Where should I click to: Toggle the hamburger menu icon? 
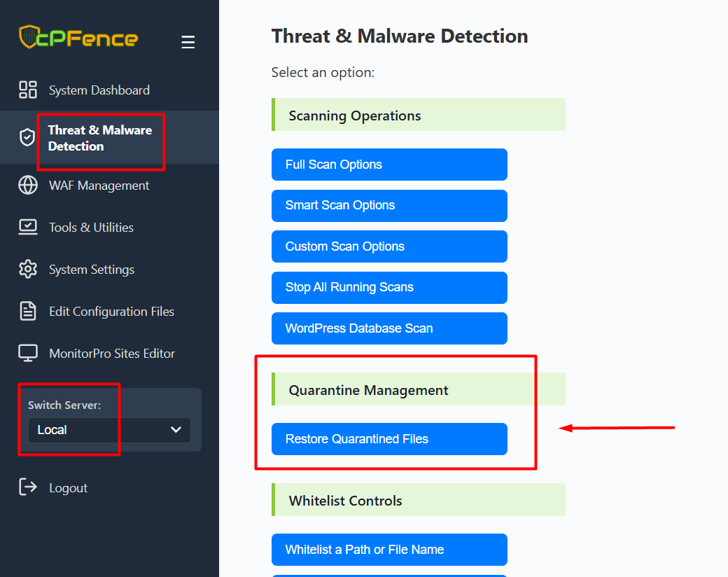coord(188,42)
